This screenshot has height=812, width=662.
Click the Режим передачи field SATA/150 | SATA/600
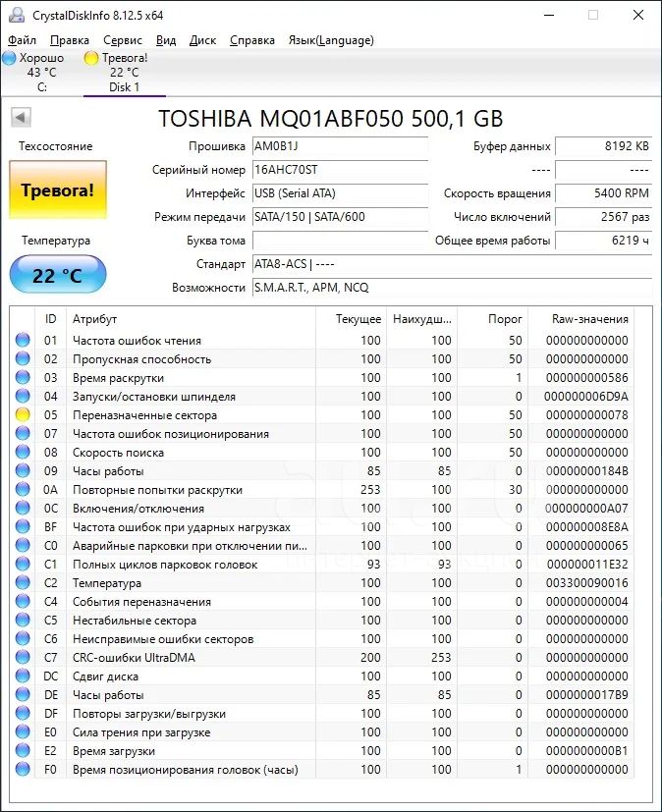tap(340, 216)
